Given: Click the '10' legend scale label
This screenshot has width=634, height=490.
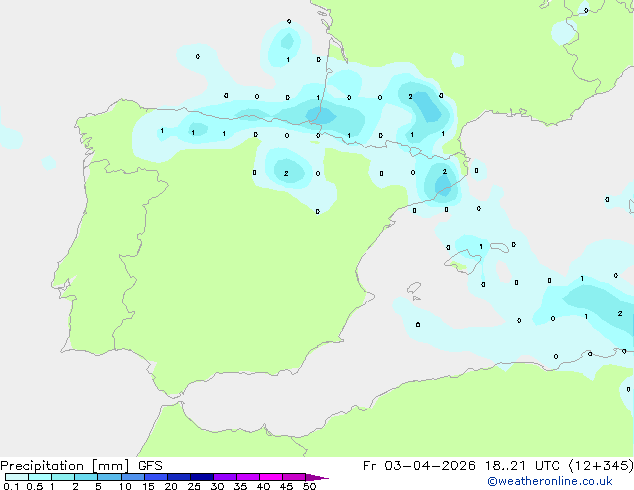Looking at the screenshot, I should [125, 486].
